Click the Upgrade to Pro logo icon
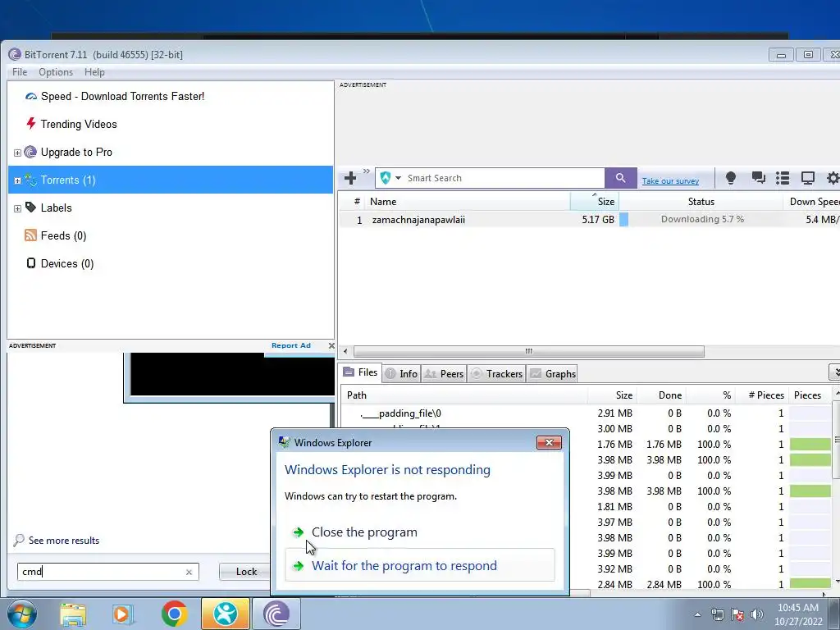 pyautogui.click(x=30, y=152)
